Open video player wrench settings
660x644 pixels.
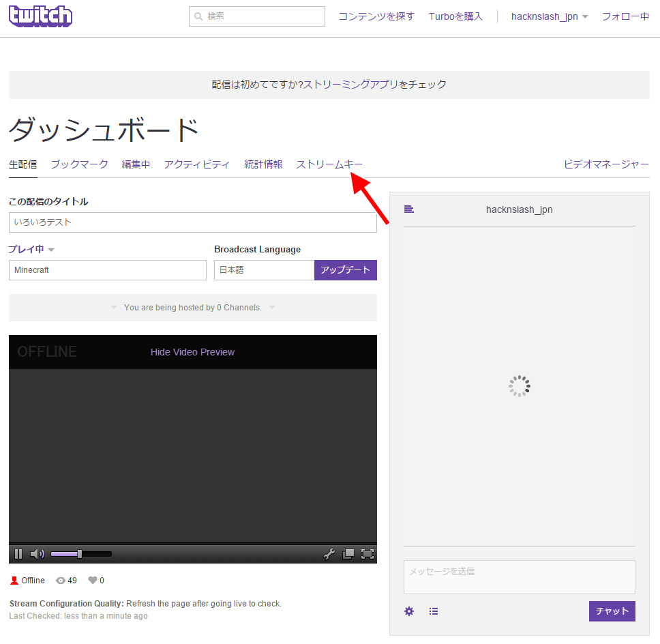coord(329,554)
